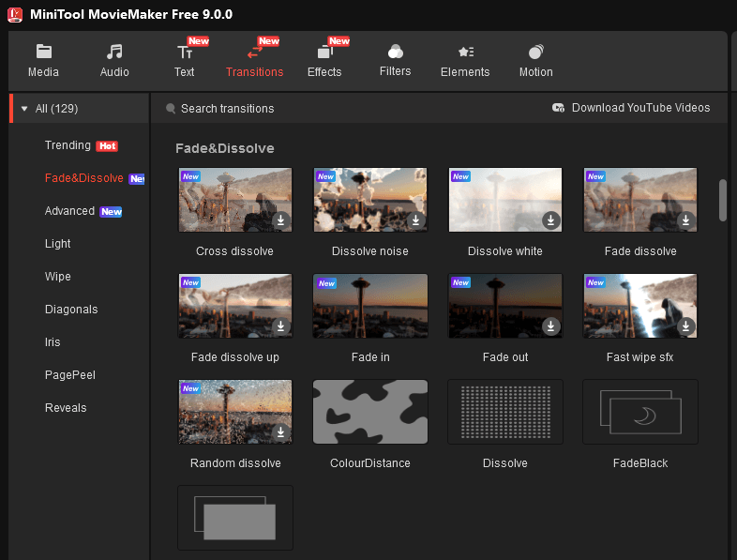Screen dimensions: 737x560
Task: Select the Dissolve noise thumbnail
Action: click(370, 200)
